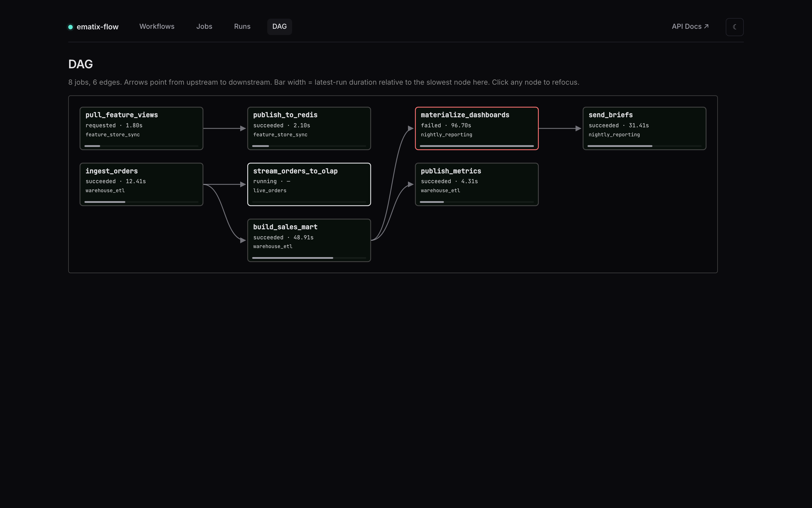Click the publish_metrics node title
Image resolution: width=812 pixels, height=508 pixels.
[x=451, y=171]
